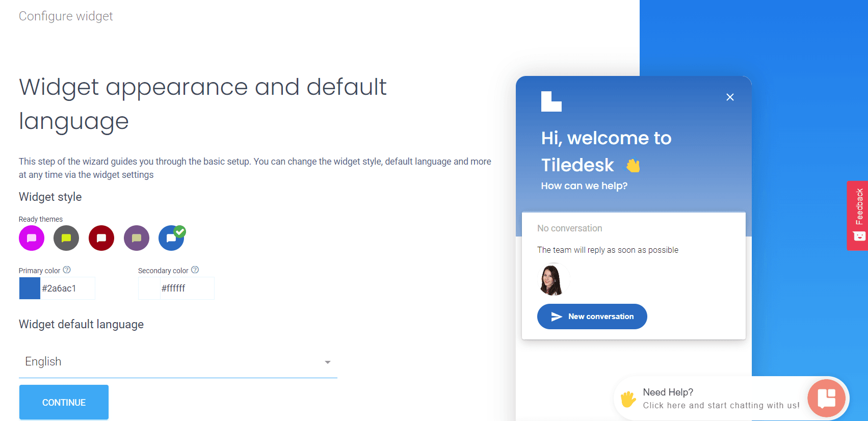Select the purple ready theme
Viewport: 868px width, 421px height.
click(x=137, y=238)
